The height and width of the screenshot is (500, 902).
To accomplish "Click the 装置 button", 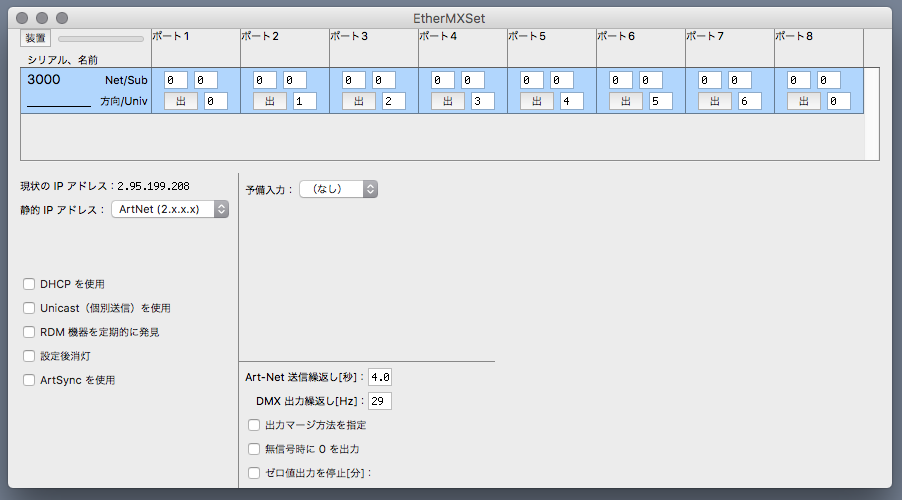I will 35,38.
